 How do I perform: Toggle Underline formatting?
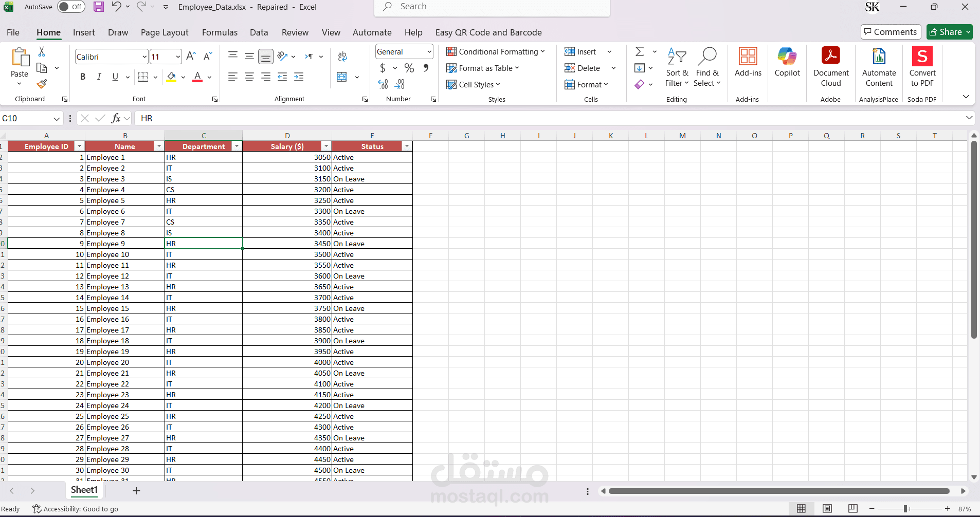point(115,77)
